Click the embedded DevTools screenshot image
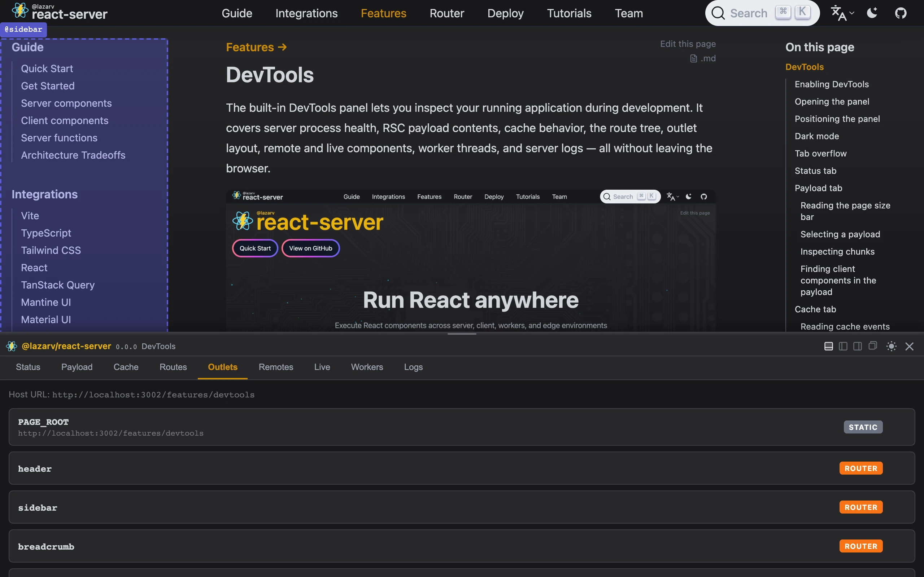This screenshot has width=924, height=577. pos(470,267)
